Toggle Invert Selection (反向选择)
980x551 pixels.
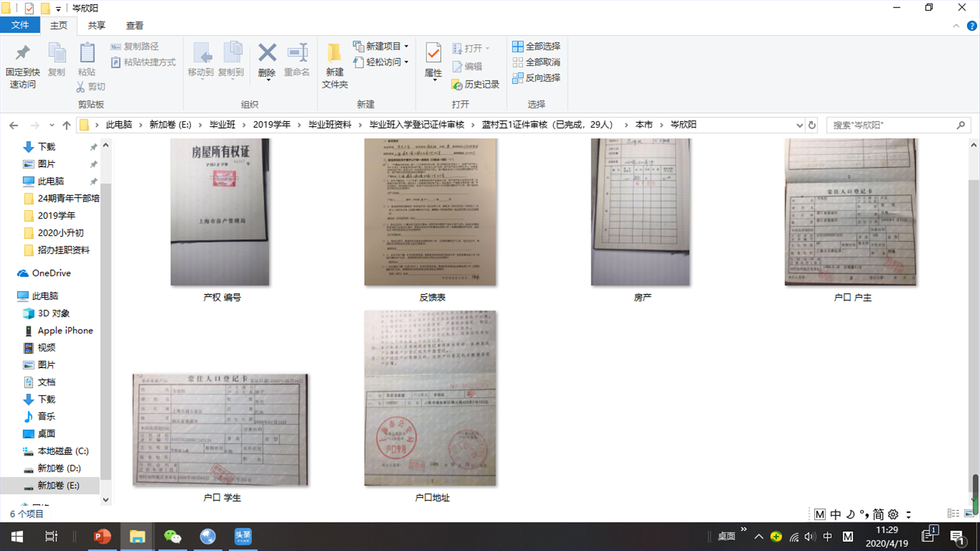[537, 78]
